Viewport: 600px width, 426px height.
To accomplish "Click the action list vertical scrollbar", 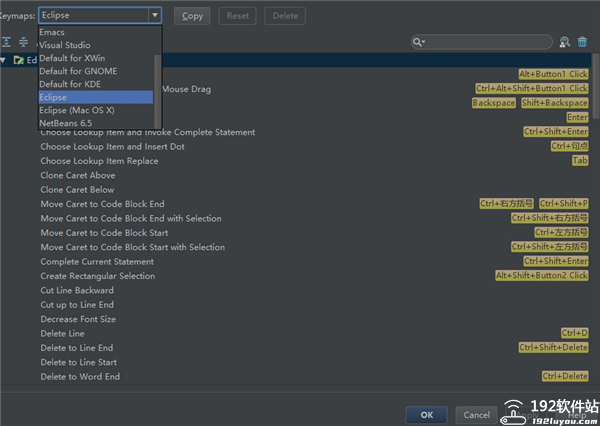I will tap(596, 86).
